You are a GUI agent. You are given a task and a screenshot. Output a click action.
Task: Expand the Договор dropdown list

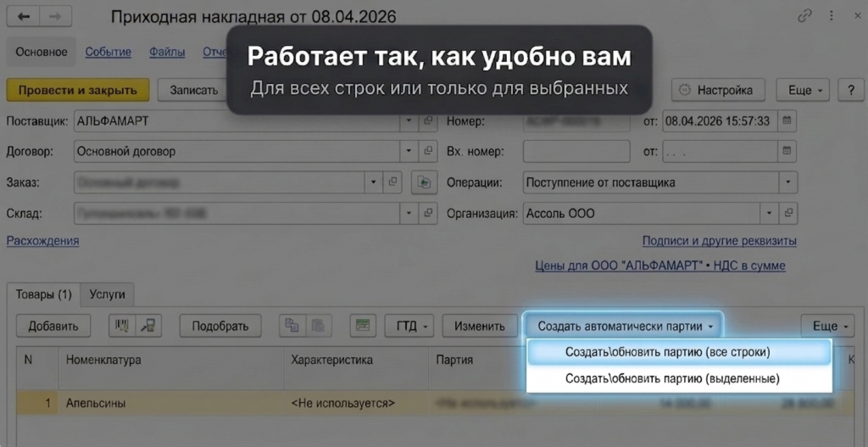click(409, 151)
